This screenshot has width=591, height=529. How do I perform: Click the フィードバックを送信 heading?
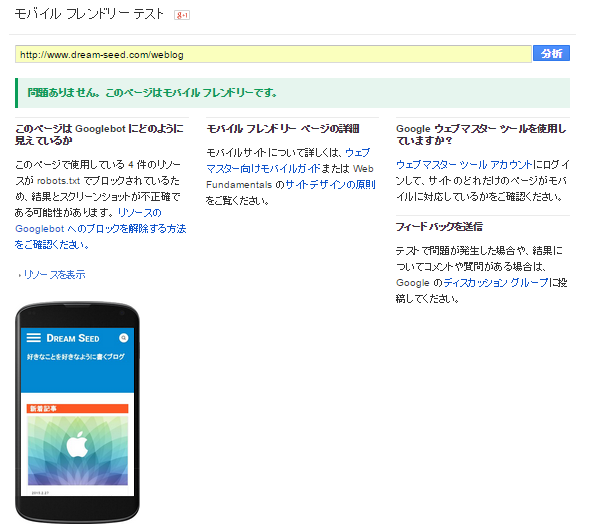pyautogui.click(x=439, y=226)
